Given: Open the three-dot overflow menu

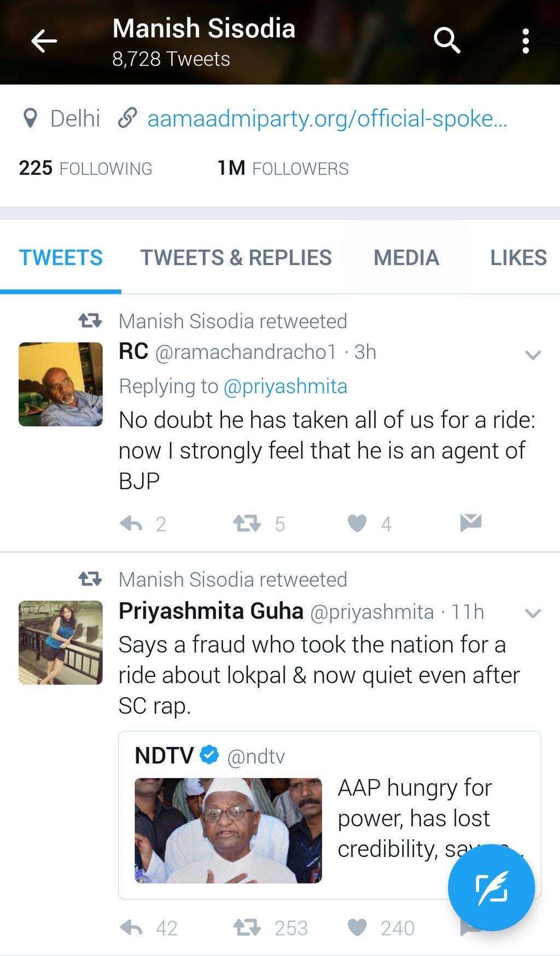Looking at the screenshot, I should click(x=526, y=41).
